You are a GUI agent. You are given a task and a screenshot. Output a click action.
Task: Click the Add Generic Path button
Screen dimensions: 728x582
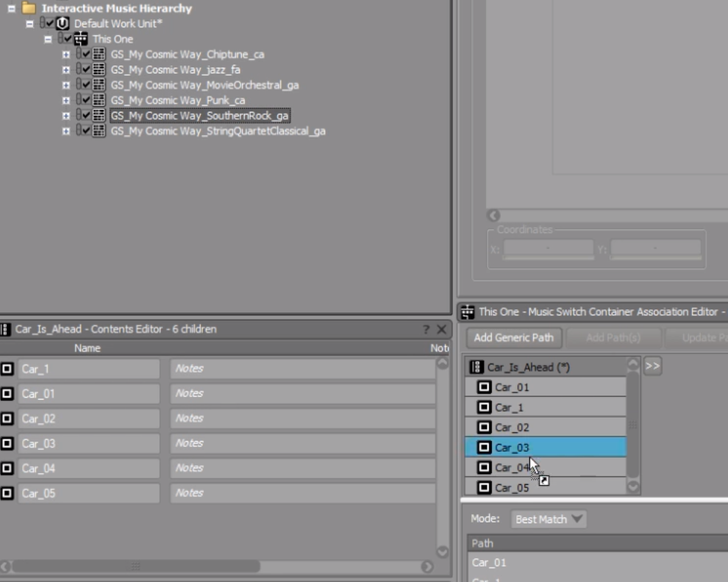513,337
